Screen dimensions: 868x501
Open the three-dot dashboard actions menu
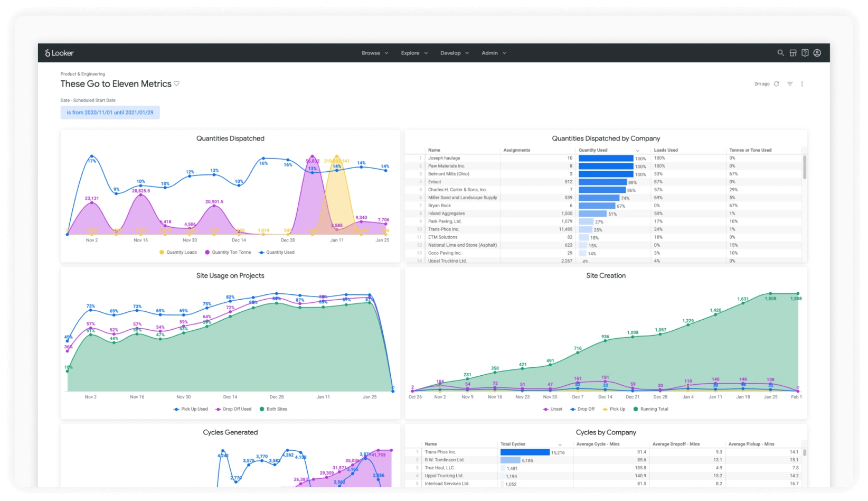(801, 83)
